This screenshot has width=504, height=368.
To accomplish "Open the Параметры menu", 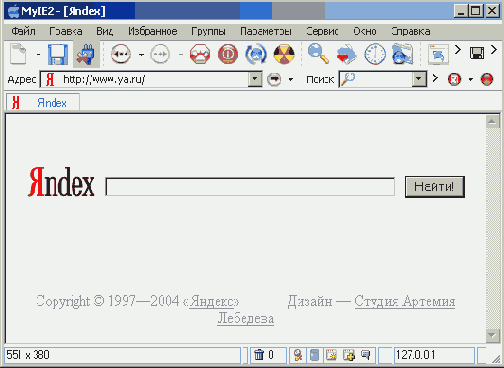I will coord(266,31).
